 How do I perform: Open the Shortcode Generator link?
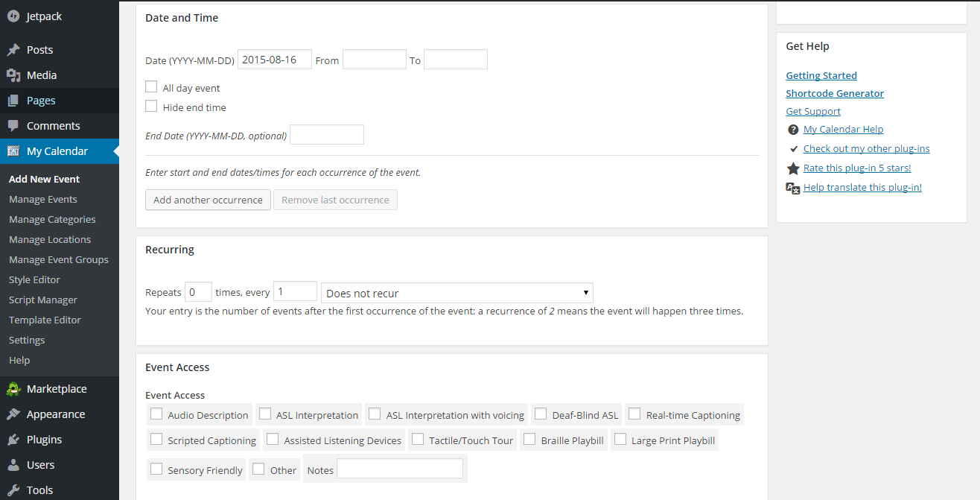[x=835, y=93]
